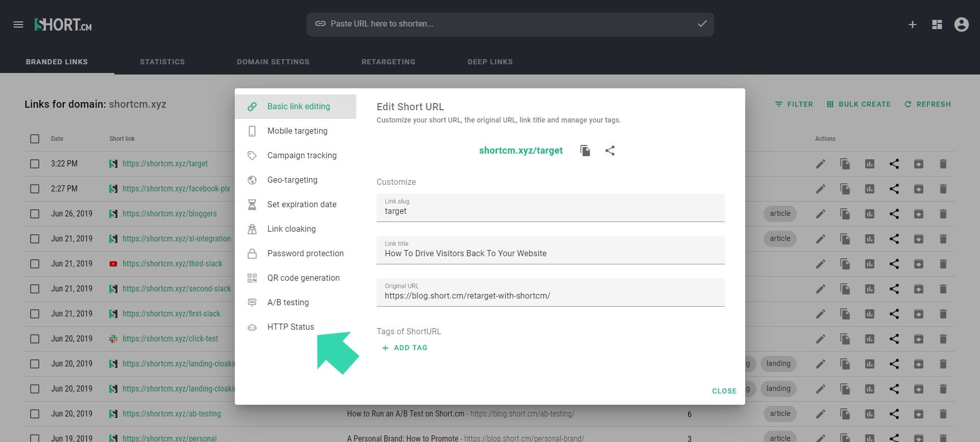Edit the first-slack link row
Screen dimensions: 980x442
pos(821,314)
